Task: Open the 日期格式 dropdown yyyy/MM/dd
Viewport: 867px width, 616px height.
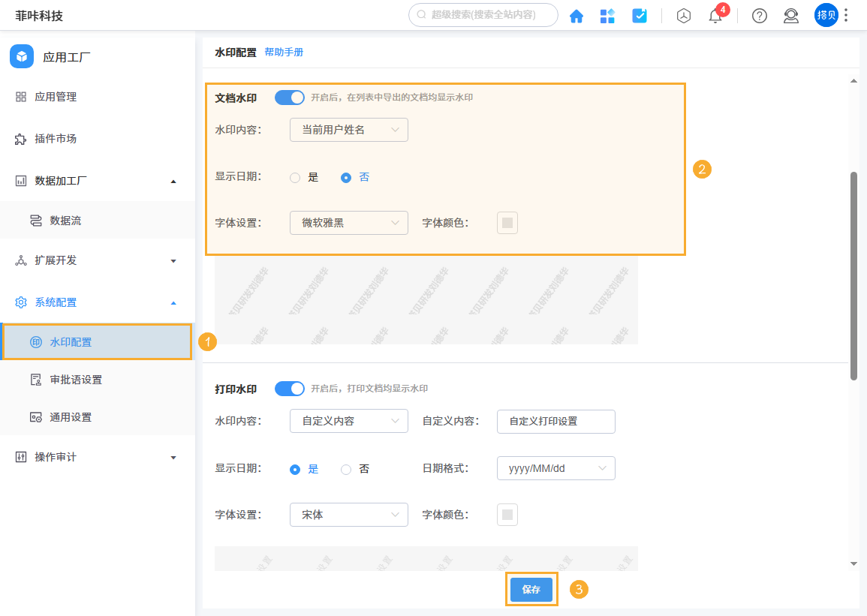Action: (555, 467)
